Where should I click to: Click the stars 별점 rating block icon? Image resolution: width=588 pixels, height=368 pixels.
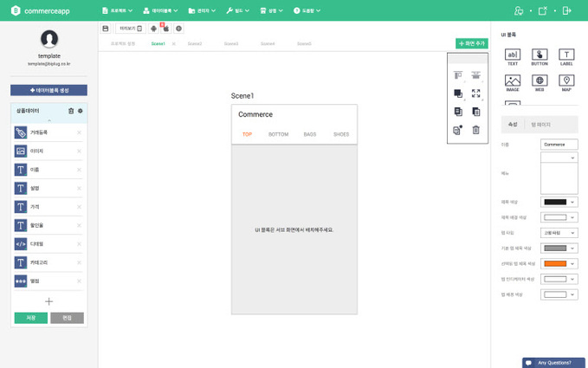tap(21, 281)
